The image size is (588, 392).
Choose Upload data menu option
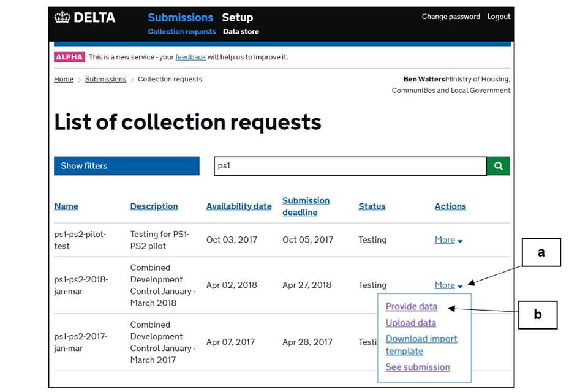click(410, 323)
